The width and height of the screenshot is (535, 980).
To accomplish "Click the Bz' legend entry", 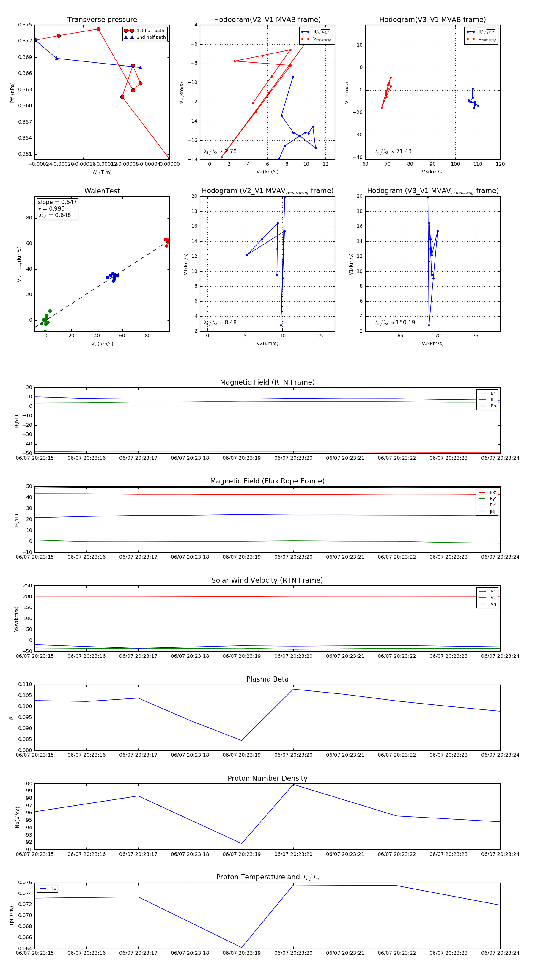I will coord(487,505).
